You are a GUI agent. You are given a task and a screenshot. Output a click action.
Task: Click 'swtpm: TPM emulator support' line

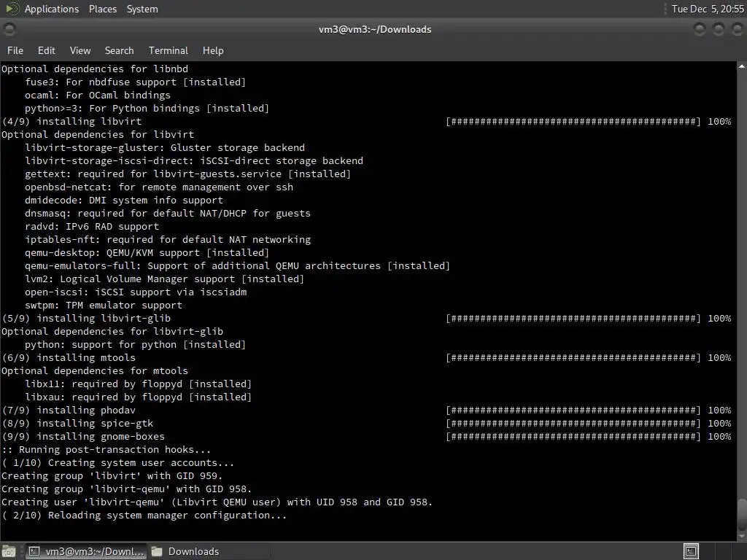(x=104, y=306)
